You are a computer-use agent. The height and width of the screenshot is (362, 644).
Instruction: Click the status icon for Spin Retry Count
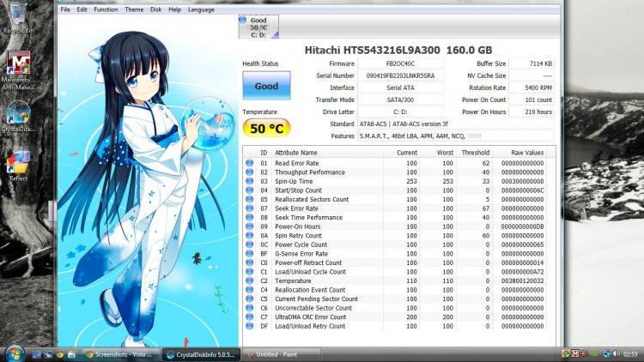point(249,235)
